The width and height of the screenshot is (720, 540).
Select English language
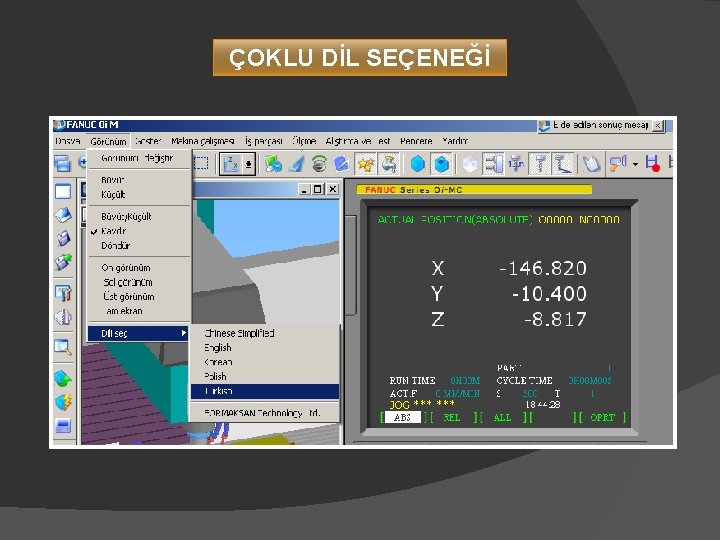click(x=264, y=348)
